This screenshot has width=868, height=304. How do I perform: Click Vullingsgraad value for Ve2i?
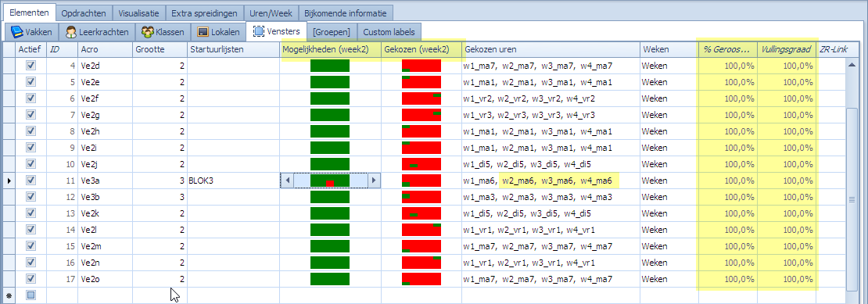[786, 148]
